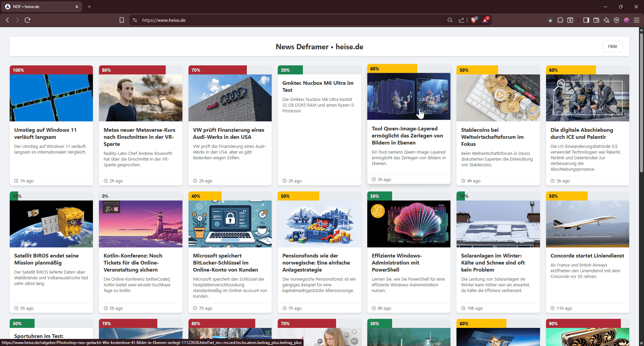Screen dimensions: 644x346
Task: Open the Concorde startet Liniendienst article
Action: pos(587,255)
